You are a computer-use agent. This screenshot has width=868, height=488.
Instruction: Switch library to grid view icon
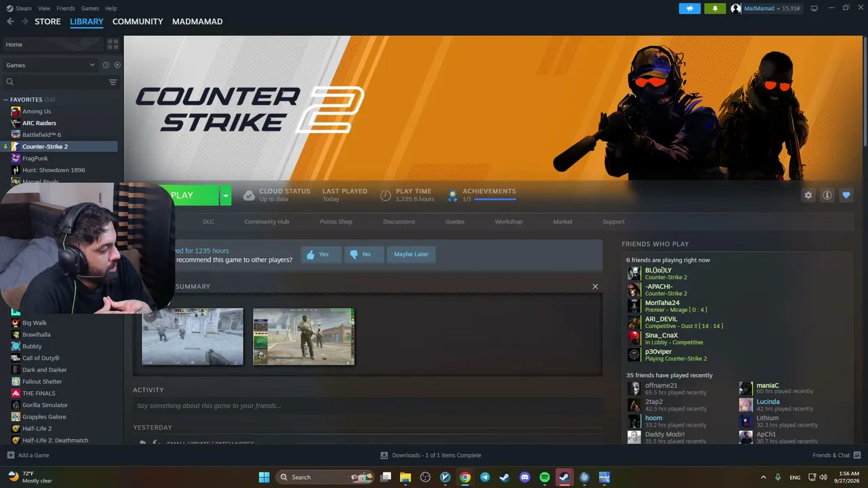113,44
